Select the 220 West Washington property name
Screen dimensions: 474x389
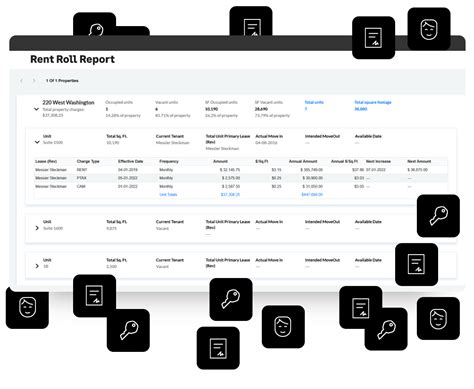click(x=68, y=102)
